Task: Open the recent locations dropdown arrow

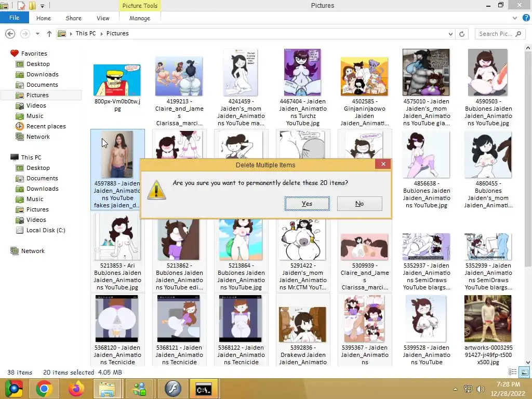Action: pos(37,34)
